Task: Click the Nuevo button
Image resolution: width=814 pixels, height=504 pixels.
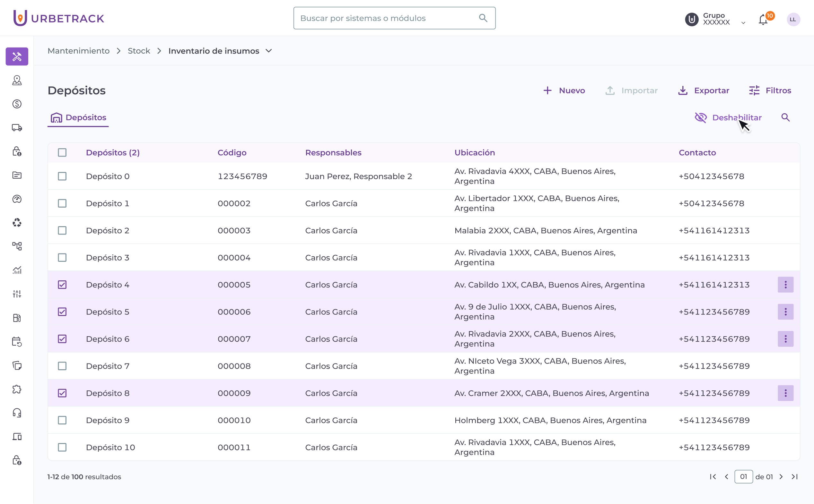Action: click(x=564, y=90)
